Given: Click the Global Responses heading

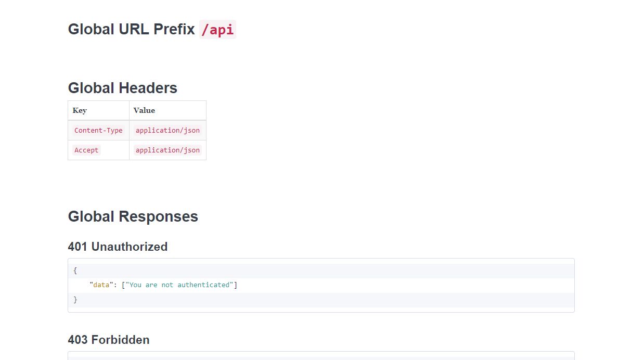Looking at the screenshot, I should click(x=133, y=216).
